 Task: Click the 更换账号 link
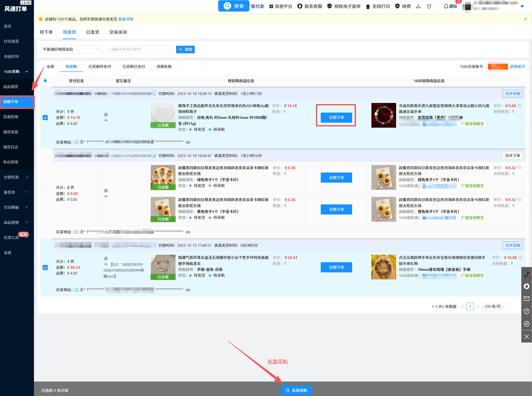click(x=517, y=67)
